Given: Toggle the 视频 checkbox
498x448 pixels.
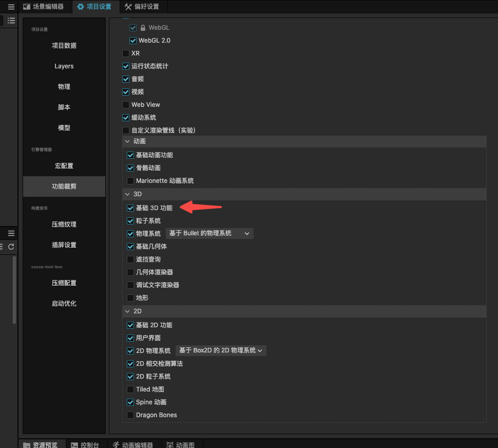Looking at the screenshot, I should tap(126, 92).
